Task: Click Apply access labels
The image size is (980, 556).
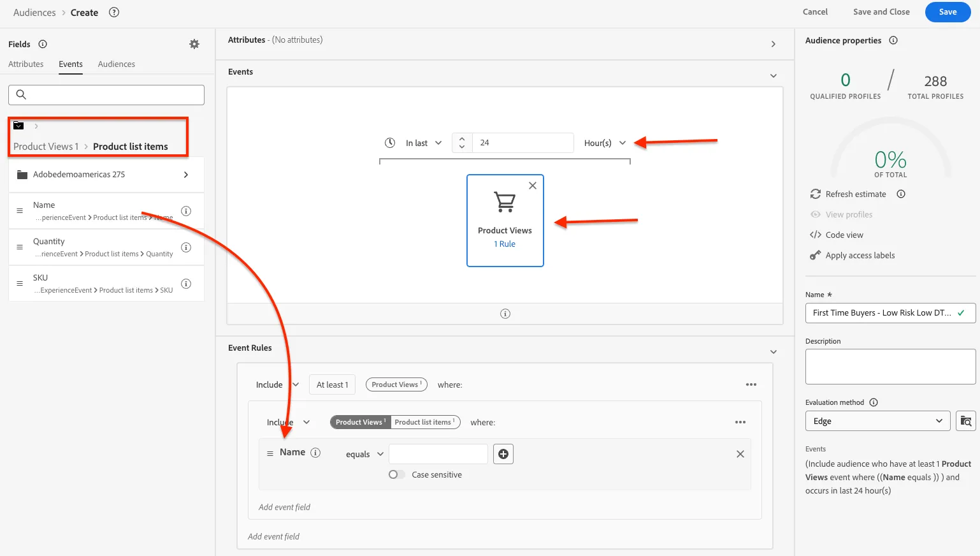Action: tap(853, 255)
